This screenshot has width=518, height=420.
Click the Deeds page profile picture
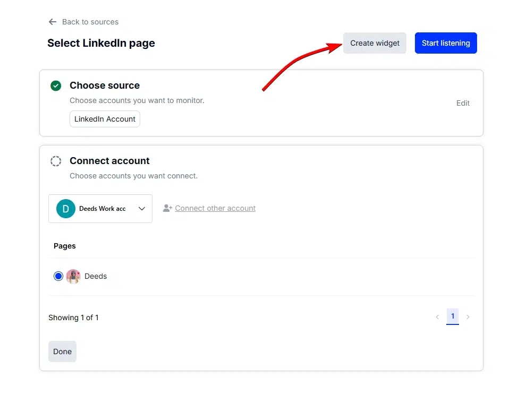tap(73, 276)
